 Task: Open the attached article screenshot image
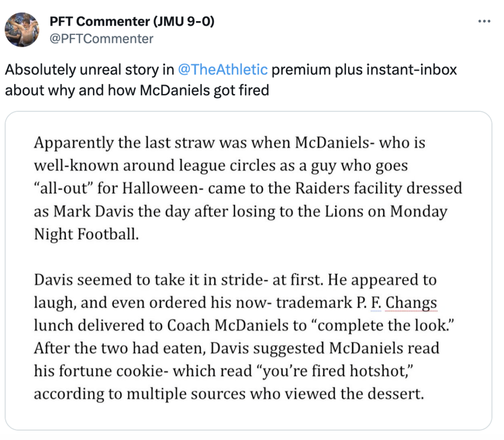249,271
